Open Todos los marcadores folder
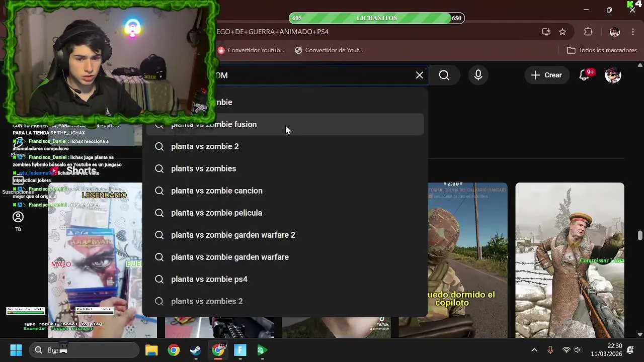Viewport: 644px width, 362px height. [602, 50]
